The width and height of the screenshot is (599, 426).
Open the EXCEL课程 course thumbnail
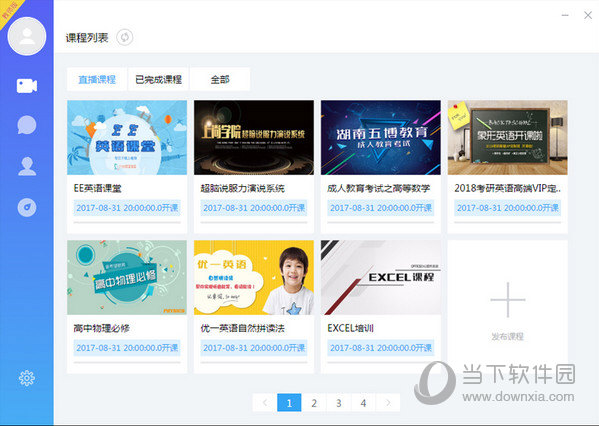pyautogui.click(x=381, y=277)
